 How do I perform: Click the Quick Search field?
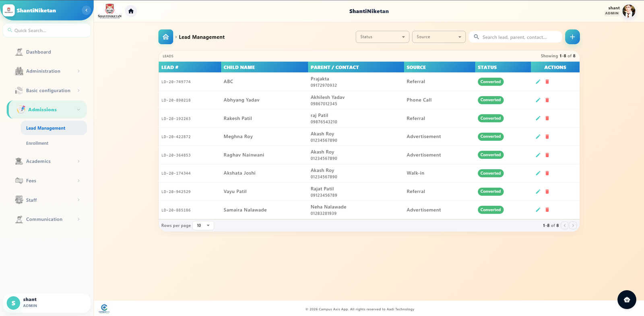pos(47,30)
